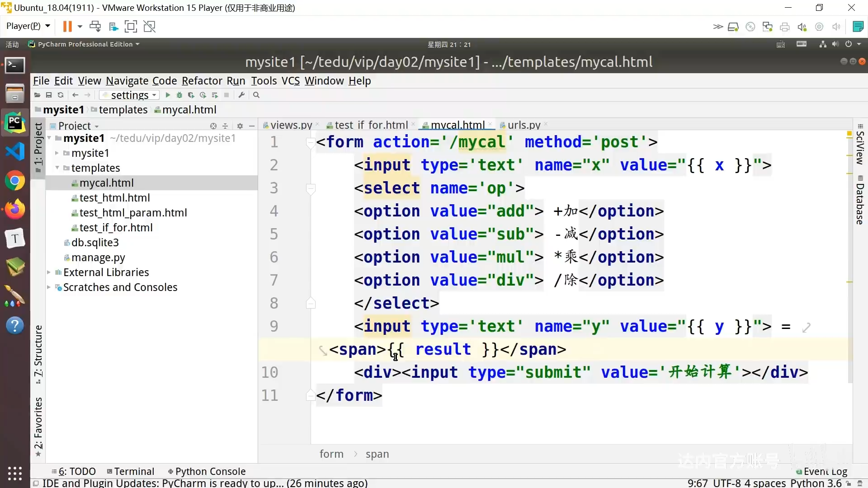Click the test_if_for.html file
The height and width of the screenshot is (488, 868).
tap(115, 227)
